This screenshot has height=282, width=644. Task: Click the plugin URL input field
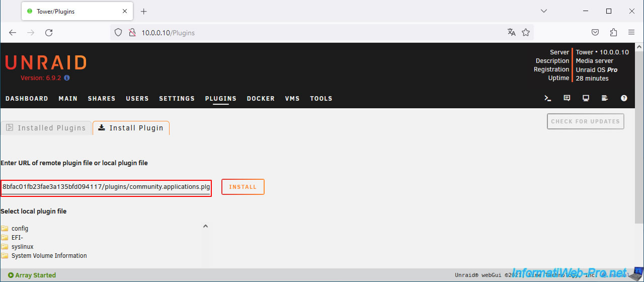(106, 187)
